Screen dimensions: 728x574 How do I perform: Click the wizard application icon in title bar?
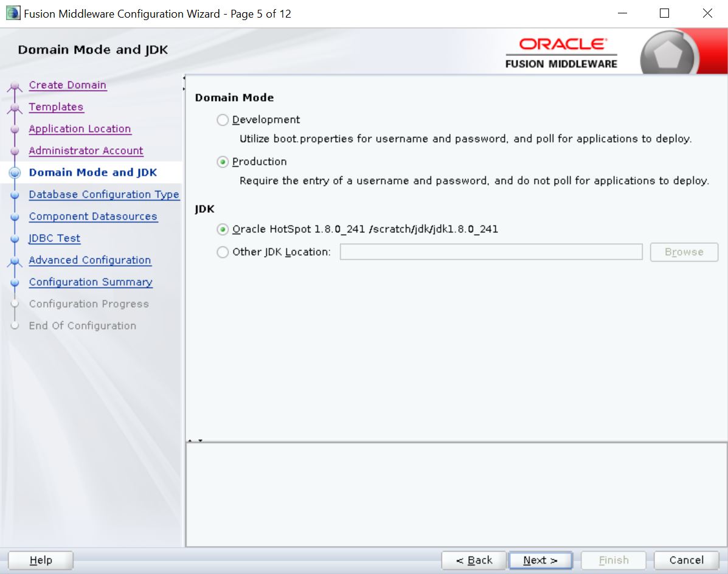13,13
